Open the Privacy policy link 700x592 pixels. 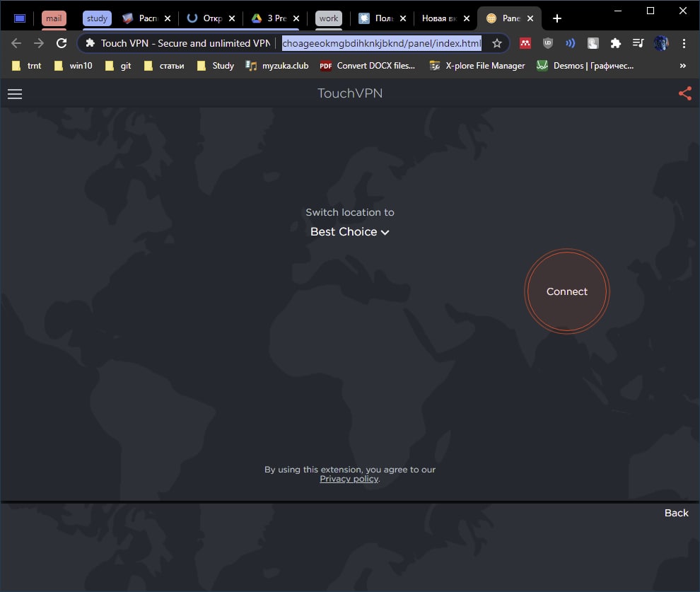pyautogui.click(x=349, y=479)
